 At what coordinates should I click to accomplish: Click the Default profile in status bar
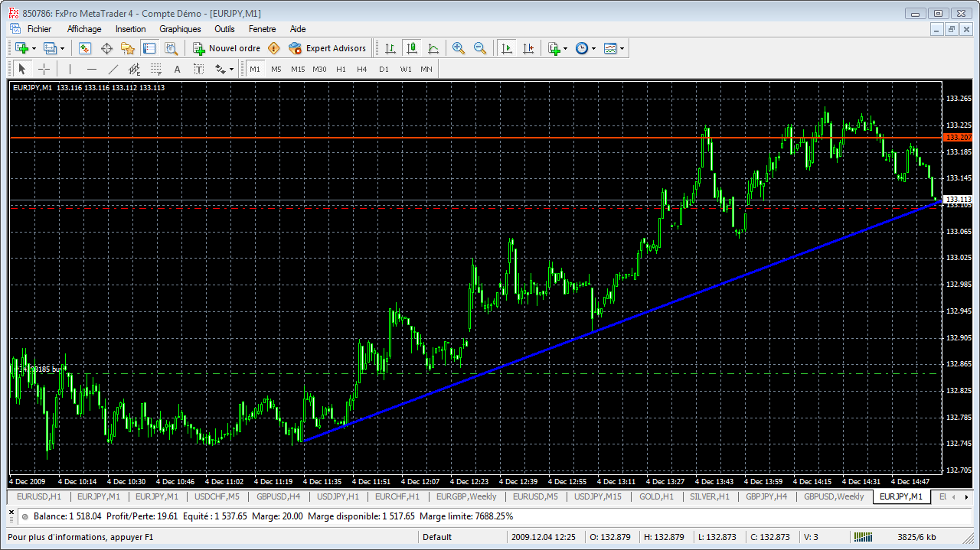437,537
